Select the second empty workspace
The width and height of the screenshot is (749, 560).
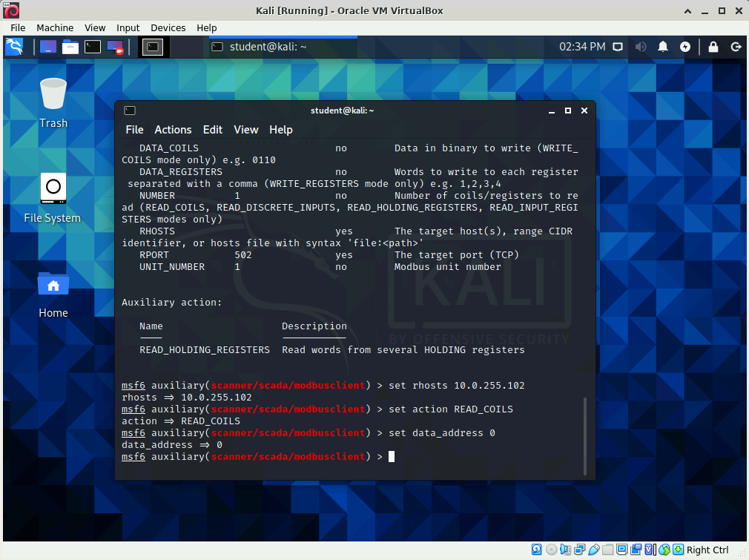click(x=186, y=47)
